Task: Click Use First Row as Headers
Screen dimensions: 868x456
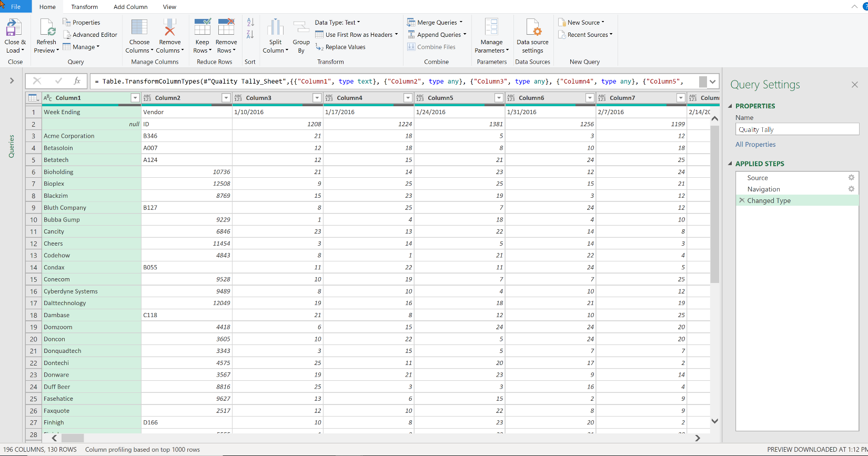Action: (356, 35)
